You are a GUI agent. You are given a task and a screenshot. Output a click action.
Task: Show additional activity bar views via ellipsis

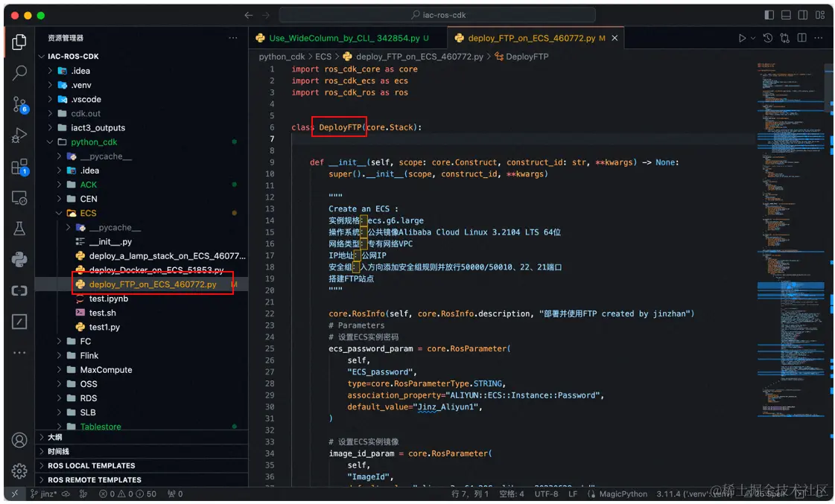point(19,352)
